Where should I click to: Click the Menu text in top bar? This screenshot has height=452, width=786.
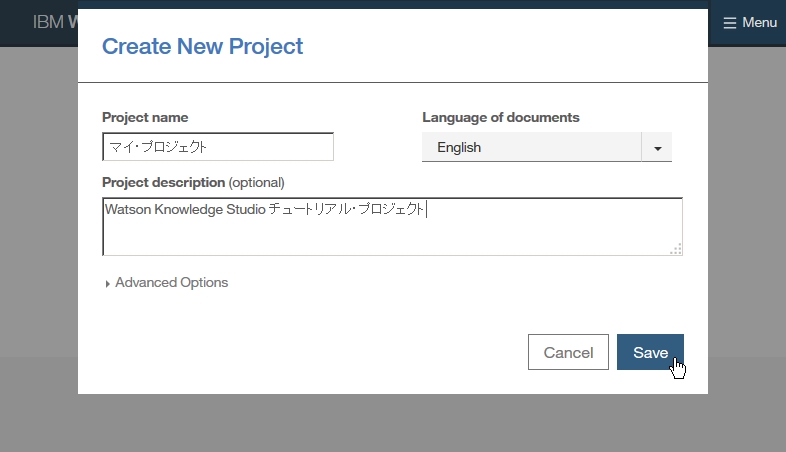coord(759,22)
